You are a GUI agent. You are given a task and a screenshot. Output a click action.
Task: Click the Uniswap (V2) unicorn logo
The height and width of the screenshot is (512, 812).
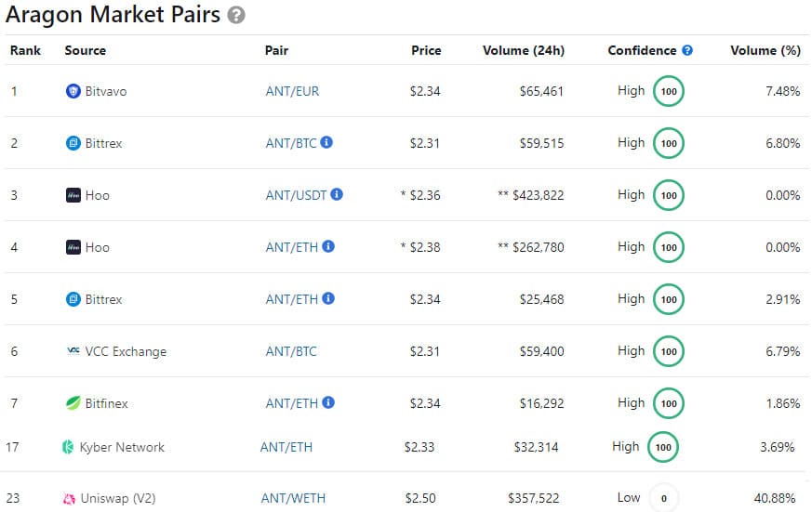[x=68, y=498]
